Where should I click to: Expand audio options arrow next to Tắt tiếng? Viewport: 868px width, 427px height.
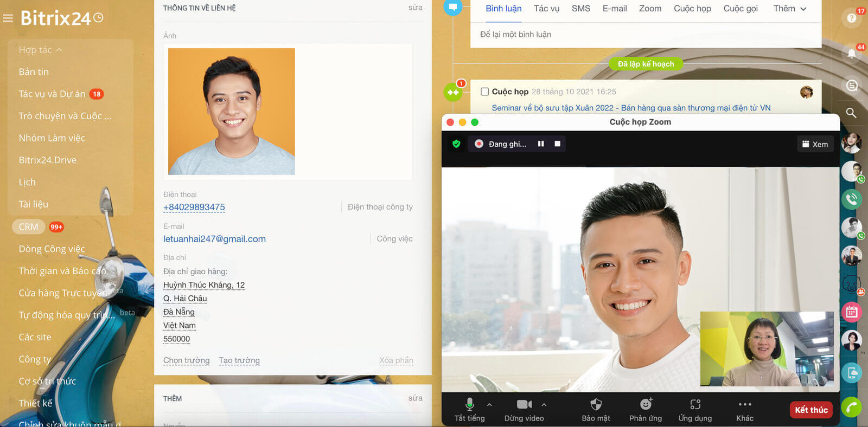pyautogui.click(x=489, y=404)
